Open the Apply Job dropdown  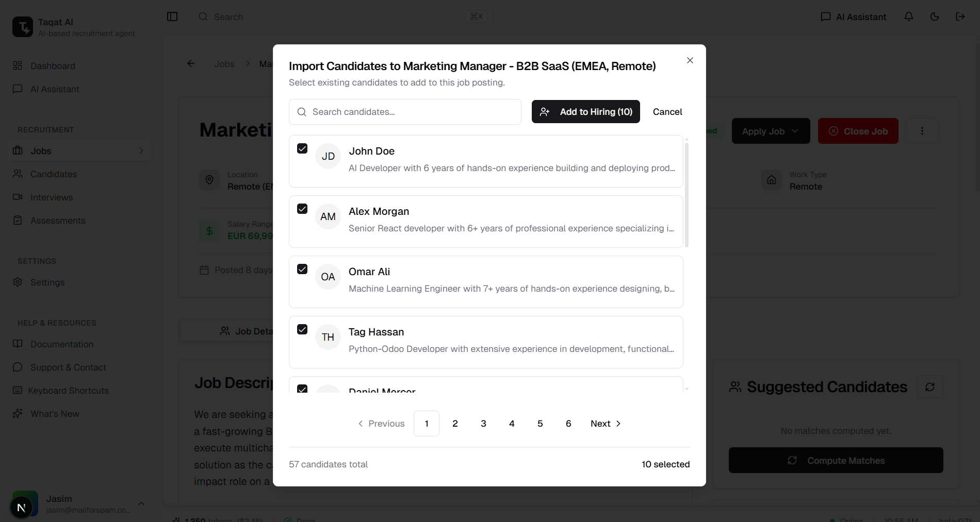(x=771, y=131)
